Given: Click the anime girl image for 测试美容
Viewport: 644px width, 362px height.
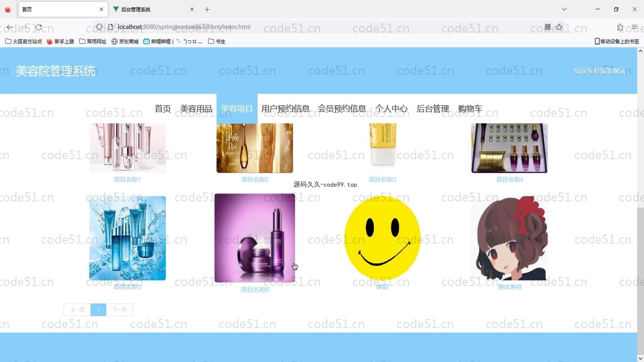Looking at the screenshot, I should [x=509, y=238].
